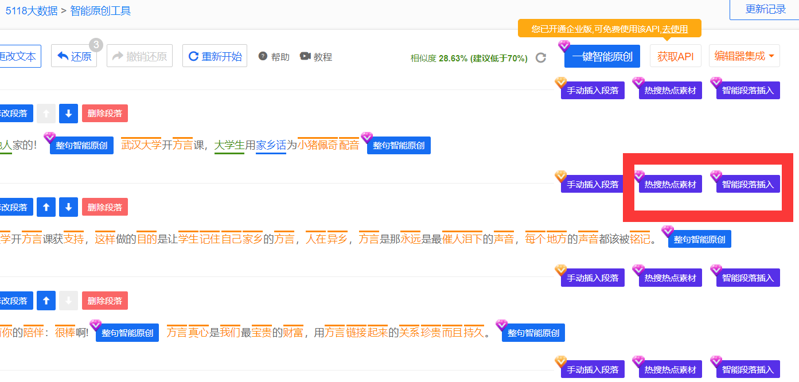The image size is (799, 382).
Task: Click 整句智能原创 after 小猪佩奇配音
Action: click(399, 146)
